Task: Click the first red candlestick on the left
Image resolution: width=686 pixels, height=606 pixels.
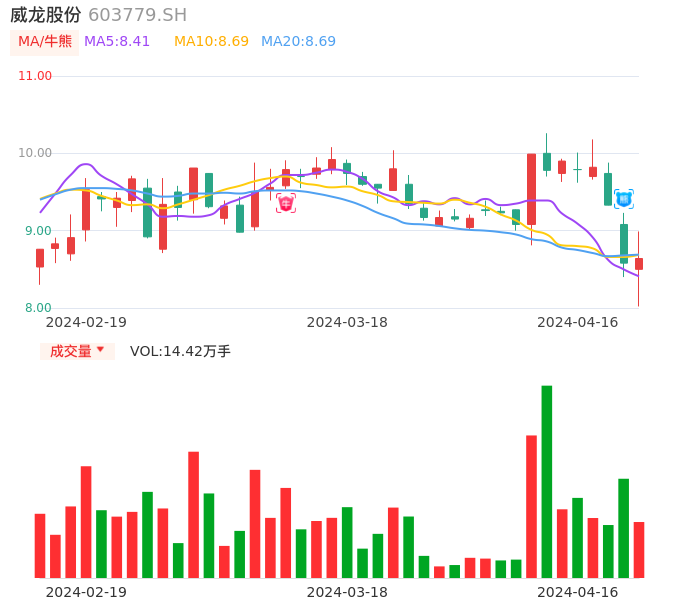Action: click(40, 258)
